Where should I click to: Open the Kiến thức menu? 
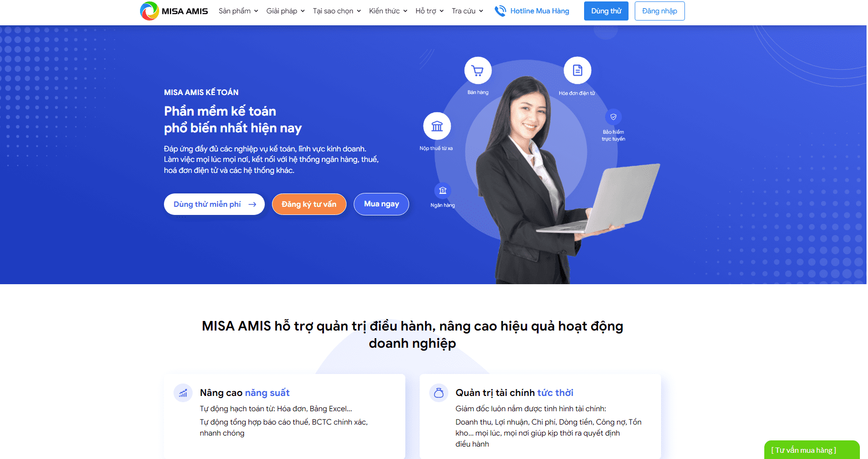tap(388, 11)
